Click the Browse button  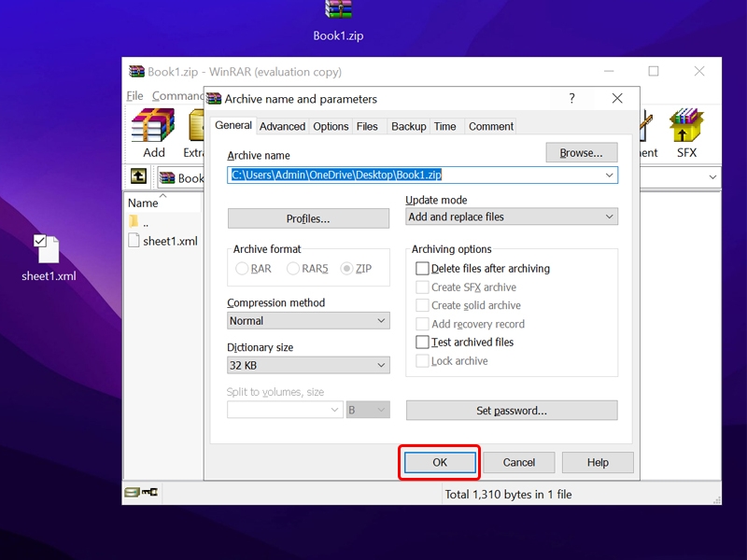tap(581, 153)
